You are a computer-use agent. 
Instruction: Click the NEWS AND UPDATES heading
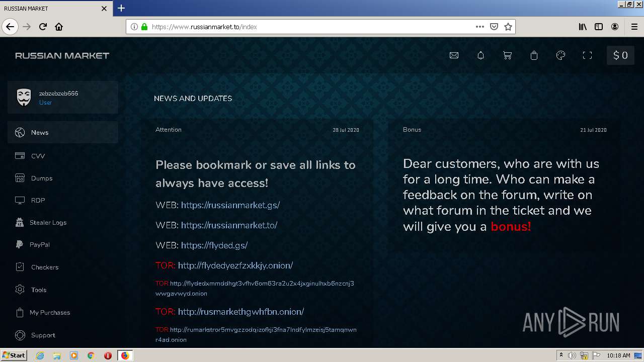tap(193, 99)
